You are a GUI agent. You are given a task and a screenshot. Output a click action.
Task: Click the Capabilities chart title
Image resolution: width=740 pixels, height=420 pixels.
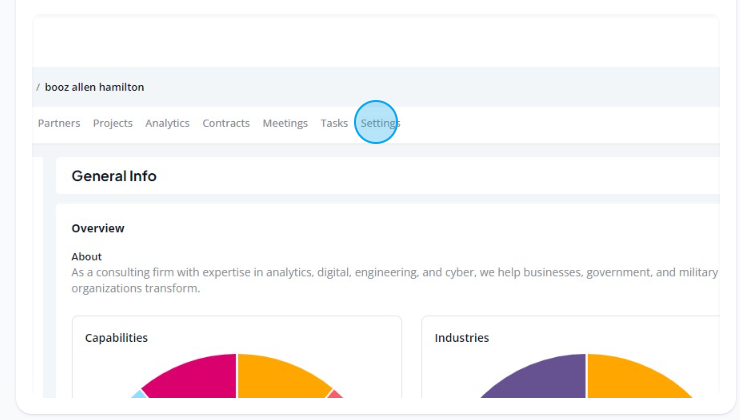pos(116,338)
